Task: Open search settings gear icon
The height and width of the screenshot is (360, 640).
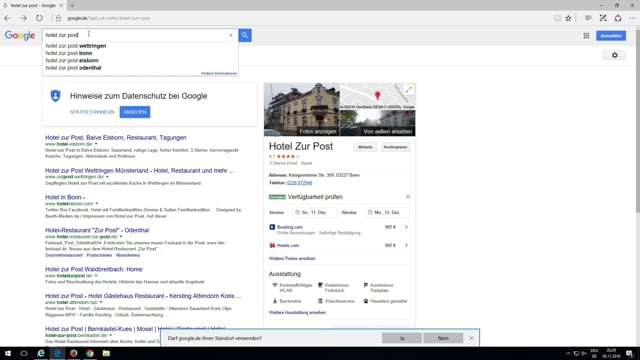Action: (x=615, y=55)
